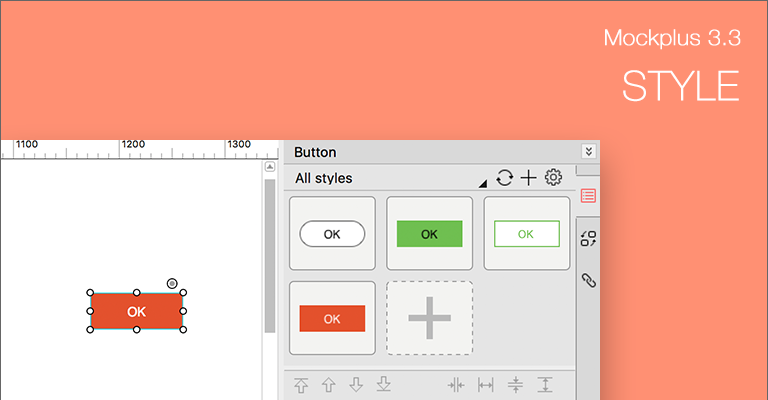Send selected component to back
768x400 pixels.
tap(384, 385)
